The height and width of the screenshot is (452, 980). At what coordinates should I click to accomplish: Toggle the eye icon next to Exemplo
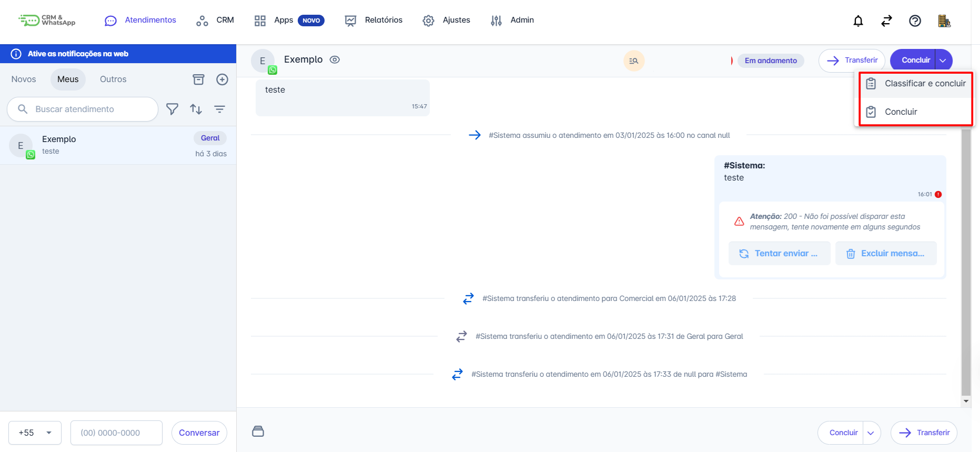click(335, 59)
